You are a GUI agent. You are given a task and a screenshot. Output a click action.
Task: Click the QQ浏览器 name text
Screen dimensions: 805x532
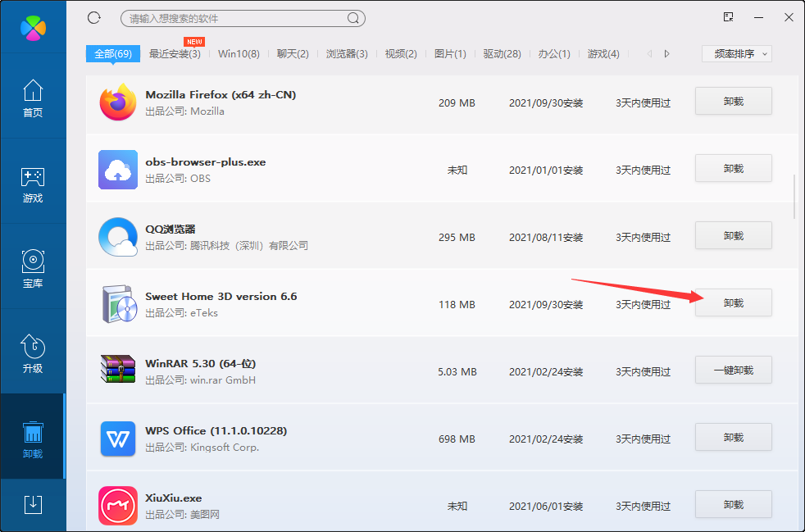click(x=171, y=230)
